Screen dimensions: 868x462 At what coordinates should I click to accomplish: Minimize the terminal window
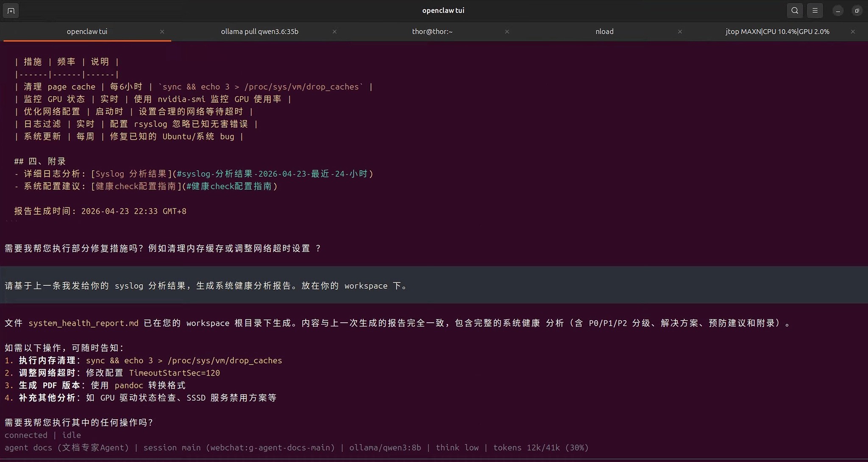(x=837, y=11)
